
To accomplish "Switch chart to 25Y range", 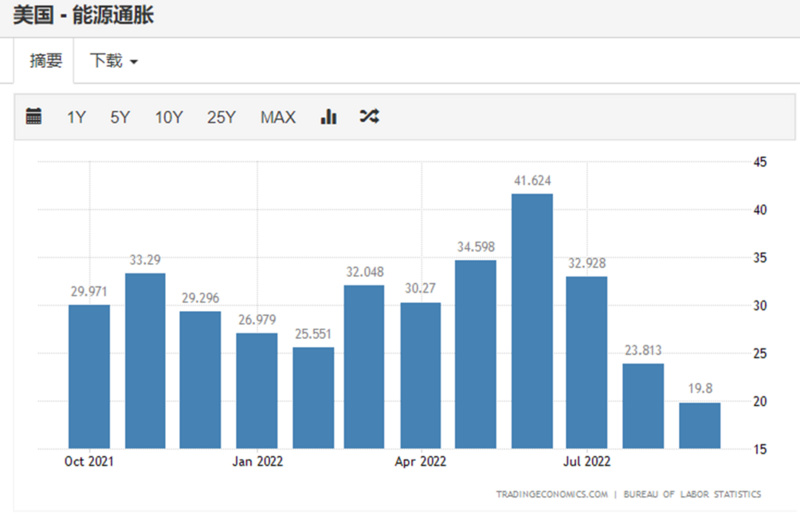I will (x=221, y=117).
